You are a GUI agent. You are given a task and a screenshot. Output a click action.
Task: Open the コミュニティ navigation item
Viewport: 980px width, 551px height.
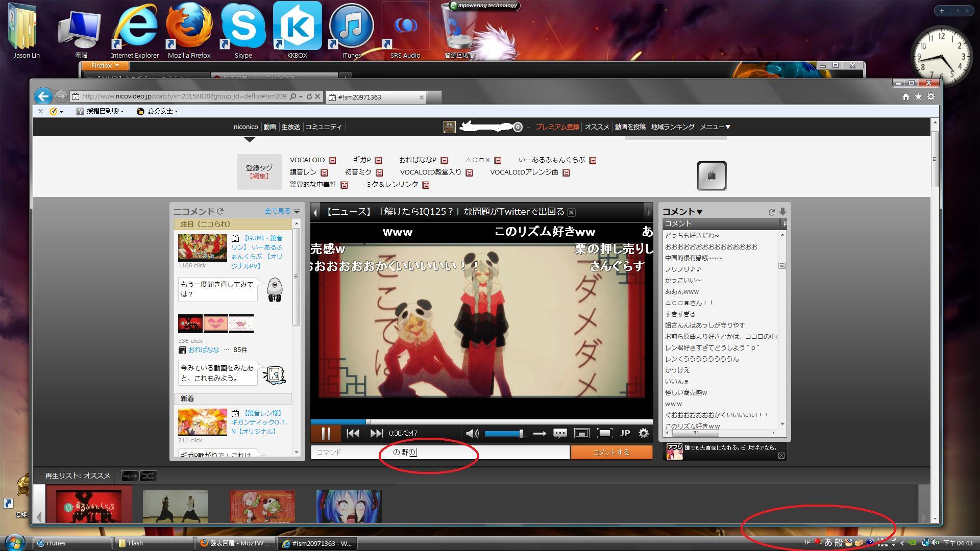324,127
